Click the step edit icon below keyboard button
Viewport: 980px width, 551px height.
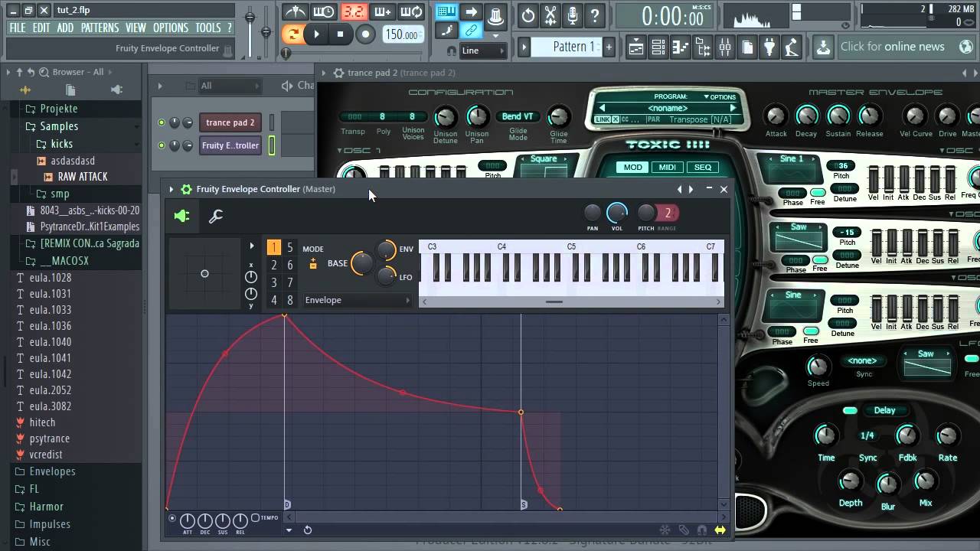pyautogui.click(x=446, y=31)
